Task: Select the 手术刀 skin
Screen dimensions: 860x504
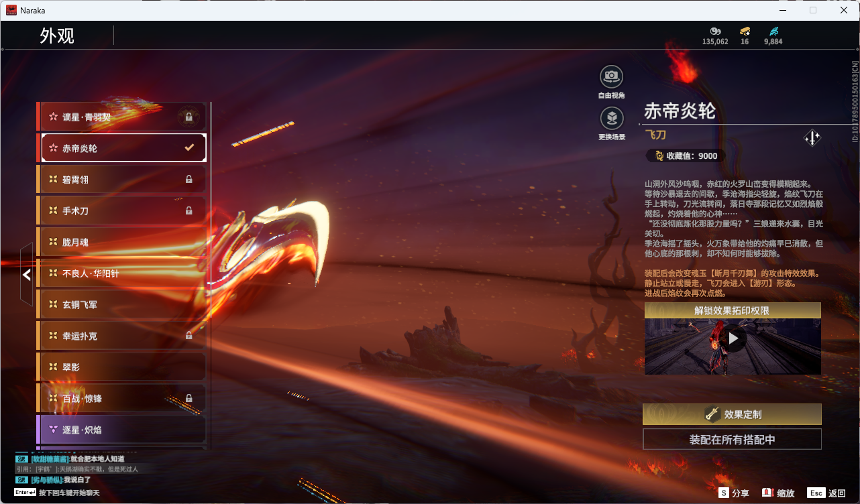Action: 121,210
